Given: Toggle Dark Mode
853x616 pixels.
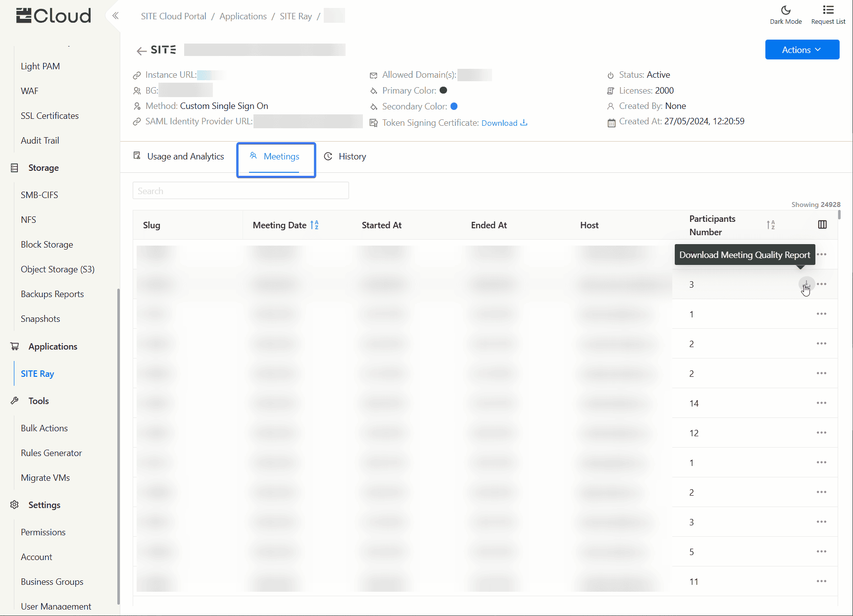Looking at the screenshot, I should (x=786, y=15).
